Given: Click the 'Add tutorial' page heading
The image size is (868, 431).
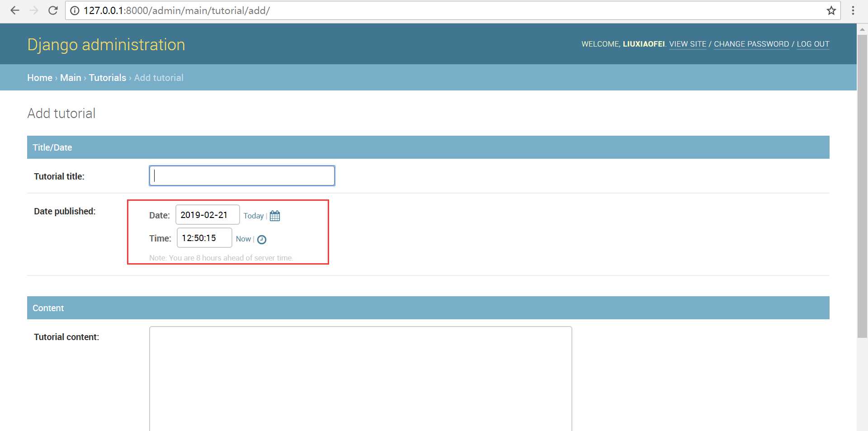Looking at the screenshot, I should (x=61, y=113).
